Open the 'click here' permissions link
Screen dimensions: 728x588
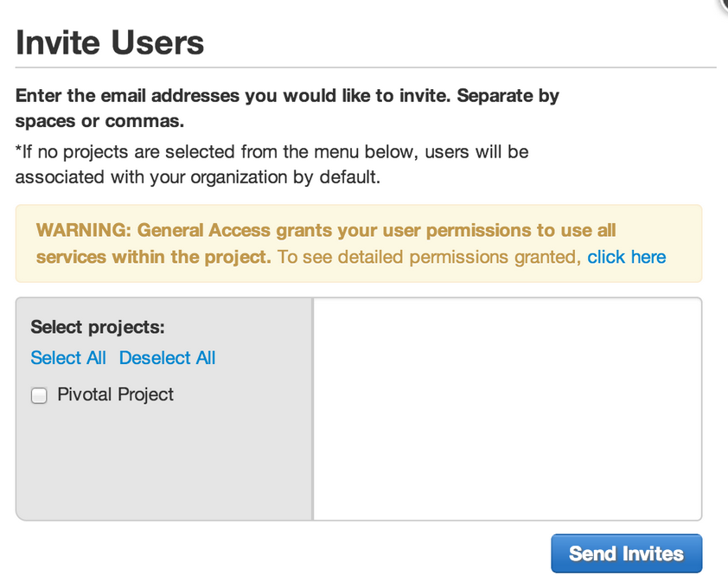pyautogui.click(x=626, y=257)
